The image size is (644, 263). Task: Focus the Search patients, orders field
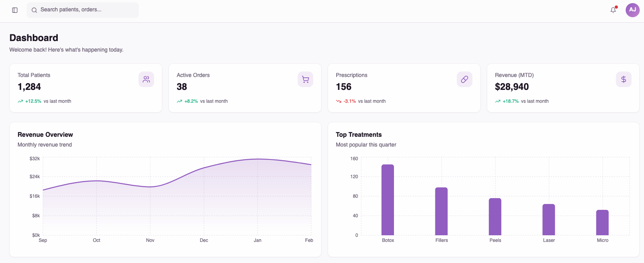83,10
